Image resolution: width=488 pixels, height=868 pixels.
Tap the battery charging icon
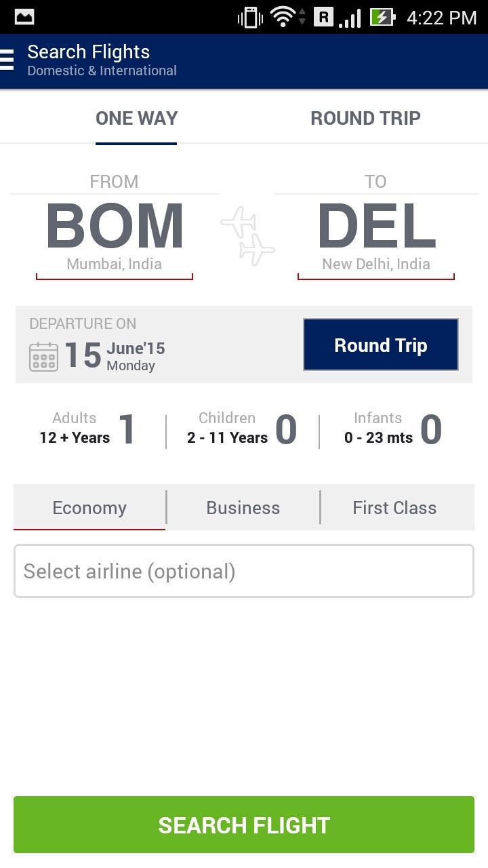click(x=383, y=16)
